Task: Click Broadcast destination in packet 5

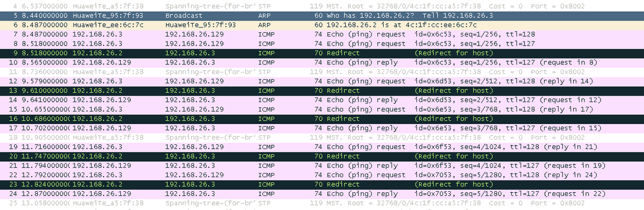Action: click(184, 16)
